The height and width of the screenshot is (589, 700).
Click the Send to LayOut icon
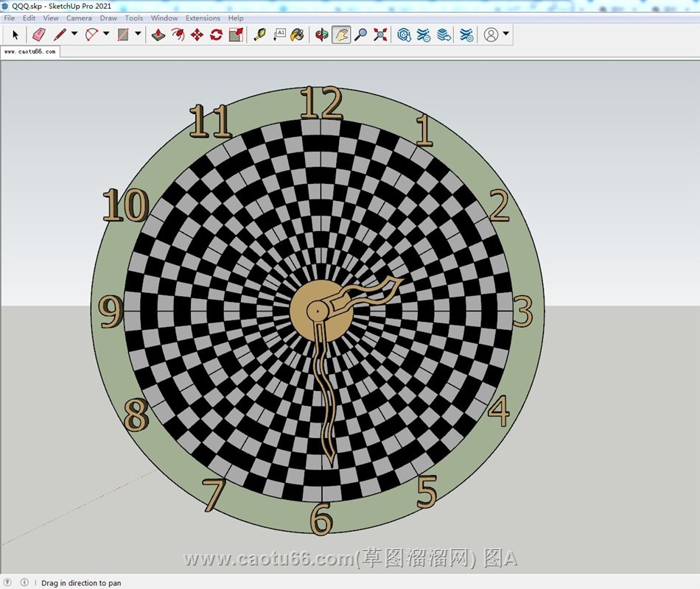[444, 35]
